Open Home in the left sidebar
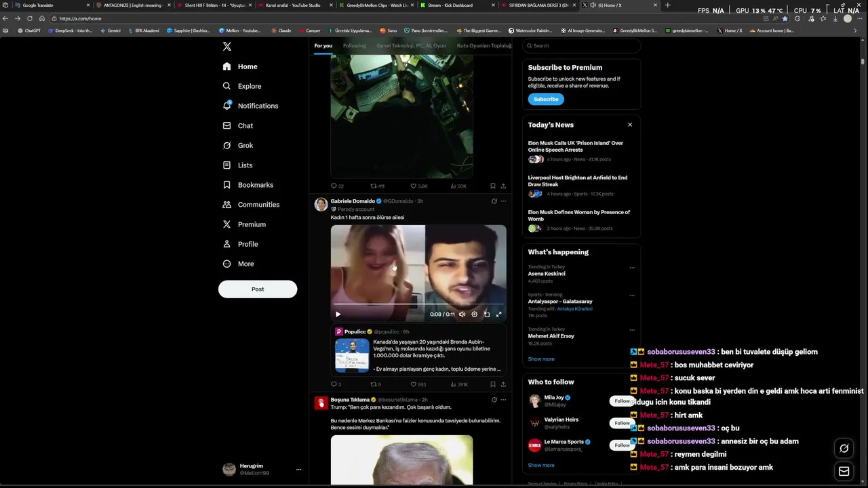This screenshot has height=488, width=868. click(240, 66)
